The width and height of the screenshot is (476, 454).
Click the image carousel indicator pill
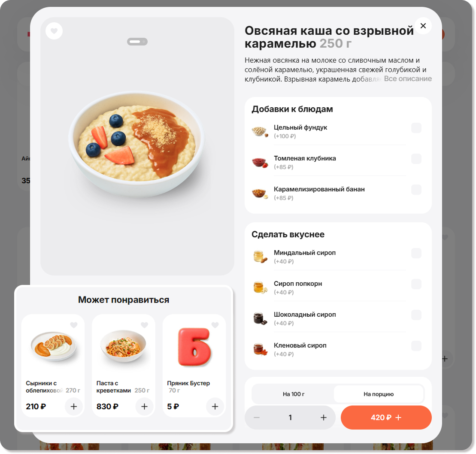[x=137, y=42]
